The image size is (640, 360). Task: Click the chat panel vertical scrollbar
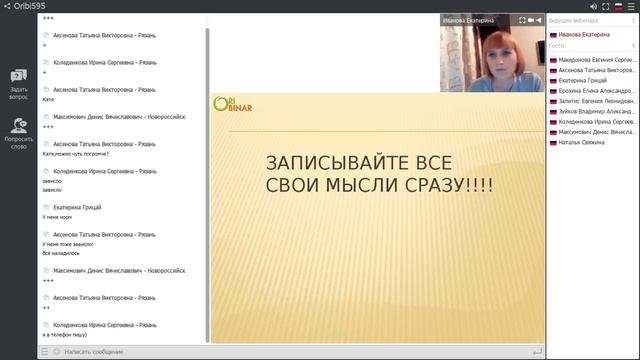(x=207, y=185)
